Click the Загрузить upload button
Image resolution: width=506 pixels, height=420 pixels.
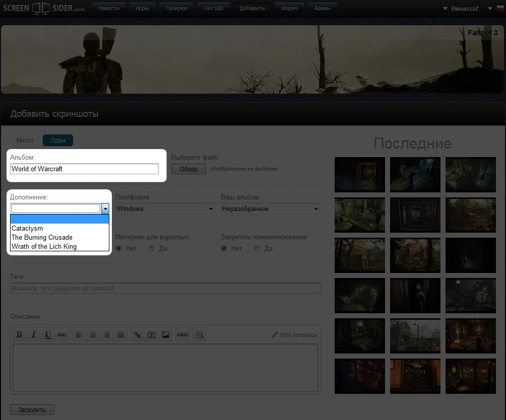click(x=32, y=410)
